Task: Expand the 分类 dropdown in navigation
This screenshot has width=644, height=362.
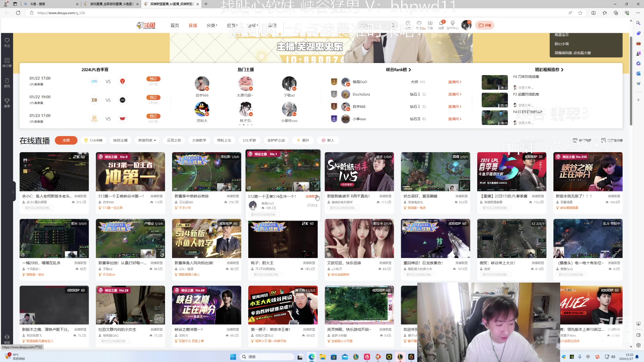Action: point(212,25)
